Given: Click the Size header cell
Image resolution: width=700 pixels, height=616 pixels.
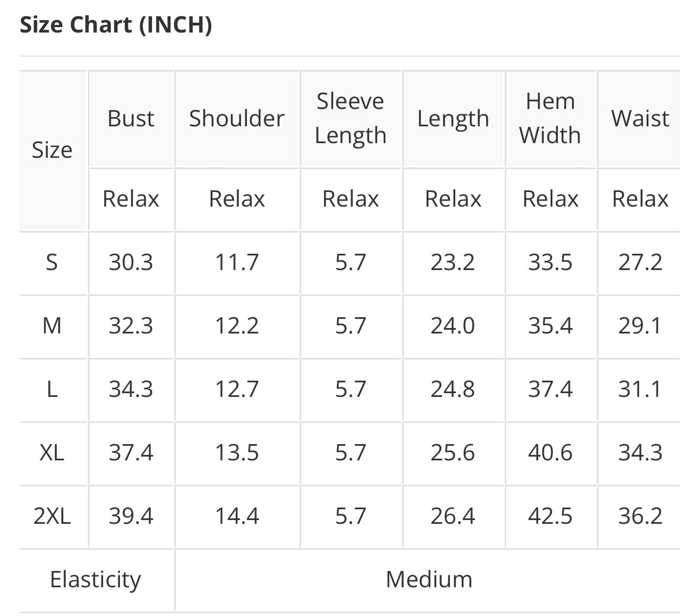Looking at the screenshot, I should 52,150.
